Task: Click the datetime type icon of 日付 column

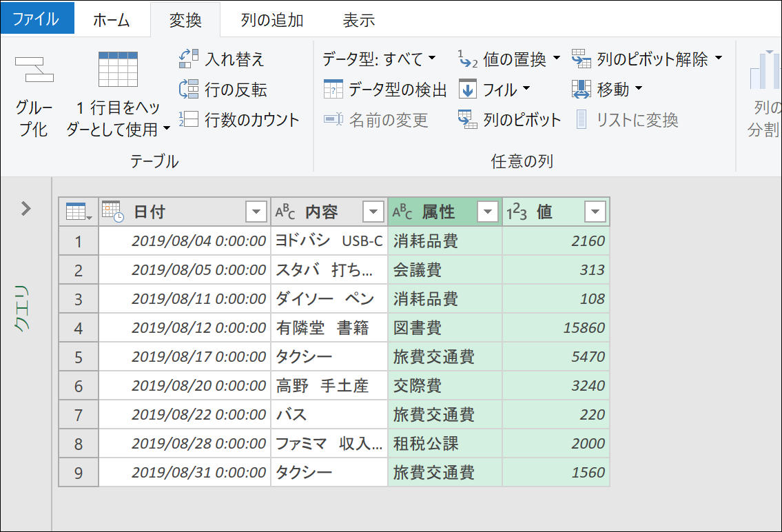Action: point(113,212)
